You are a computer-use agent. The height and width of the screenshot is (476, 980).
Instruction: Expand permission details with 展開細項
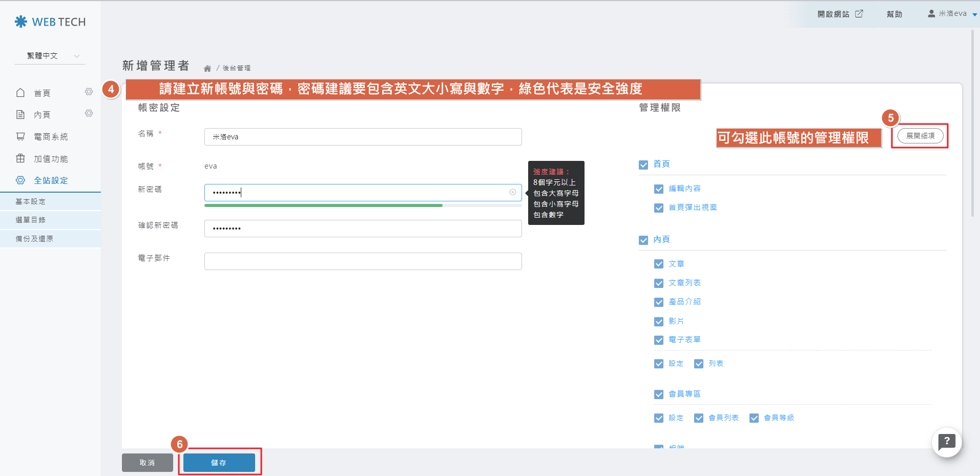(920, 136)
